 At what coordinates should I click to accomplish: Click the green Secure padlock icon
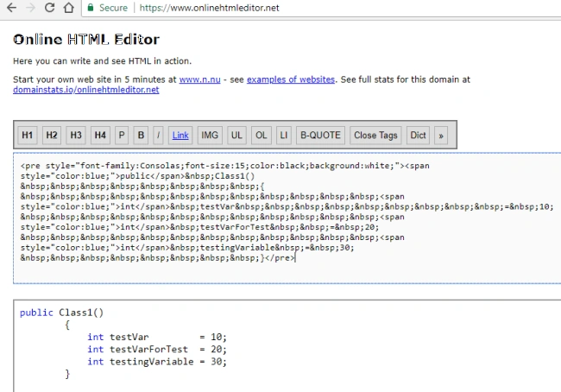point(91,8)
